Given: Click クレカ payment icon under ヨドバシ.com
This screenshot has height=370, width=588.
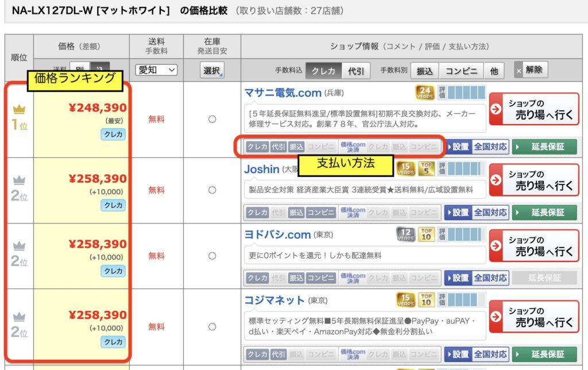Looking at the screenshot, I should (258, 278).
